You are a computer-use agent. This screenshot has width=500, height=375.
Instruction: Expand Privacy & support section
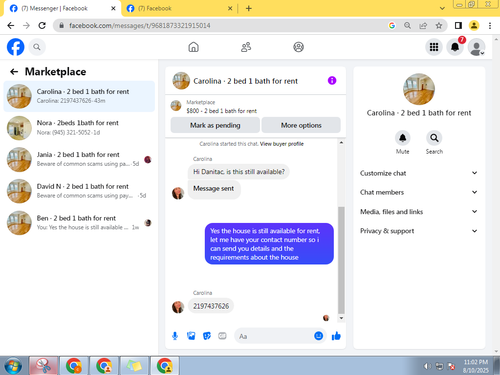click(x=418, y=231)
